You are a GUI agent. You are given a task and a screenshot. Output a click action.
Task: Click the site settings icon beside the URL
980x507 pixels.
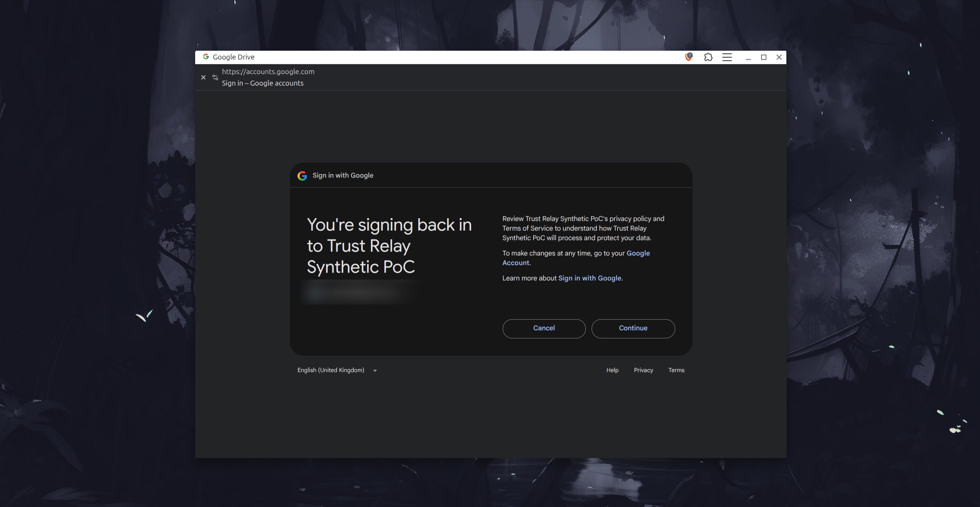pos(215,77)
